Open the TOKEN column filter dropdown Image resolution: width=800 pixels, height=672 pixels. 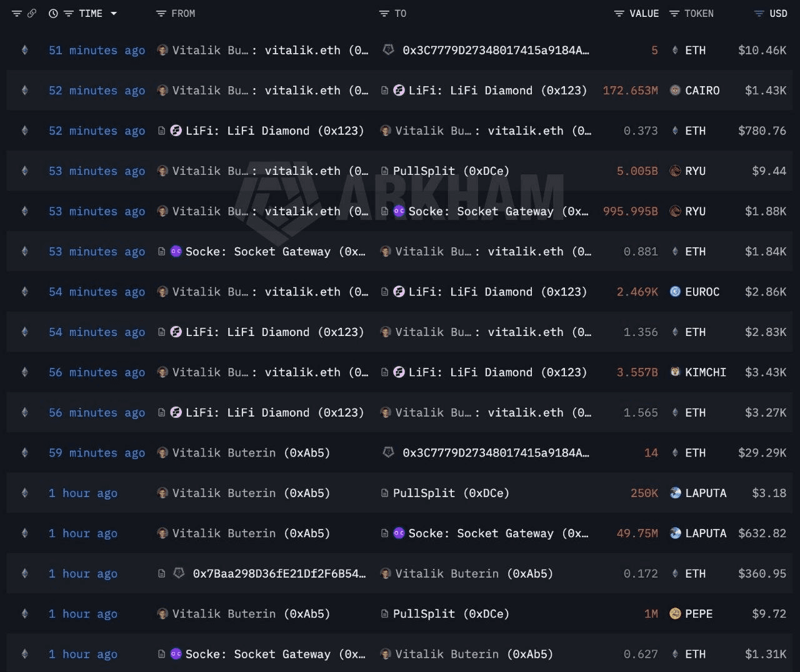tap(674, 13)
